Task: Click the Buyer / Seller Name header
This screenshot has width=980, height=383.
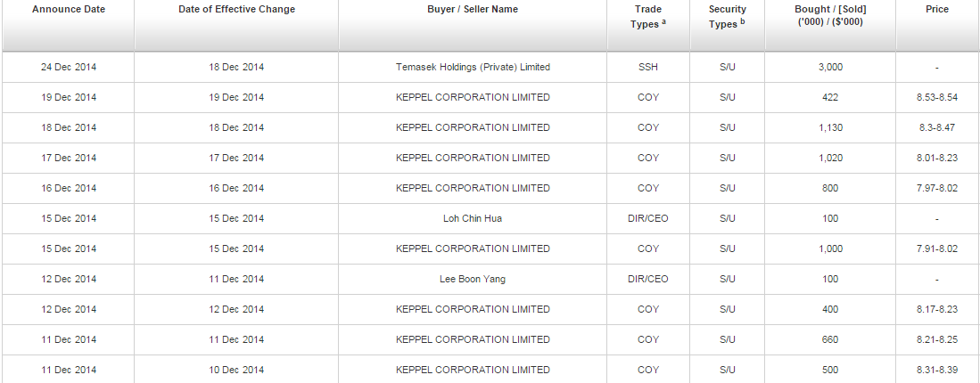Action: point(473,10)
